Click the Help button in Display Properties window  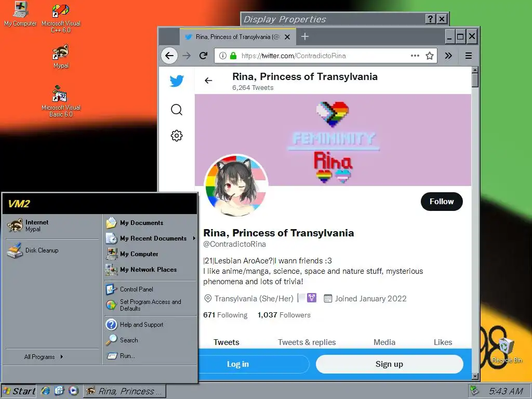pyautogui.click(x=430, y=19)
